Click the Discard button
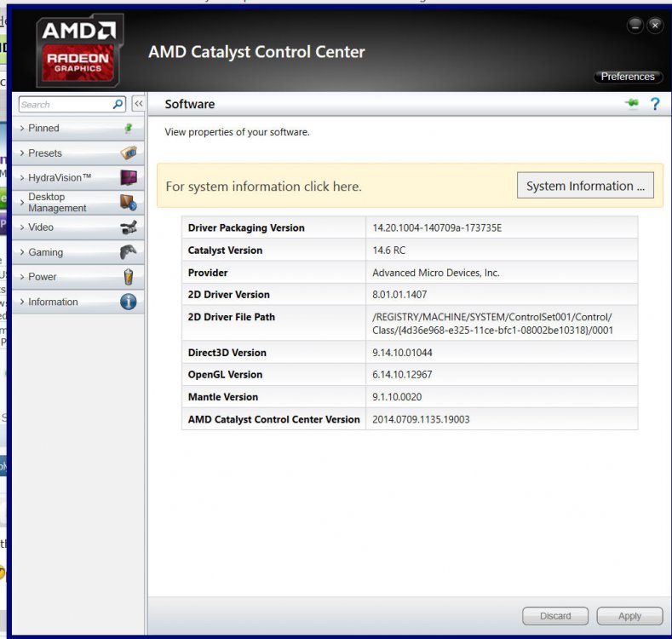Viewport: 672px width, 639px height. pyautogui.click(x=555, y=616)
